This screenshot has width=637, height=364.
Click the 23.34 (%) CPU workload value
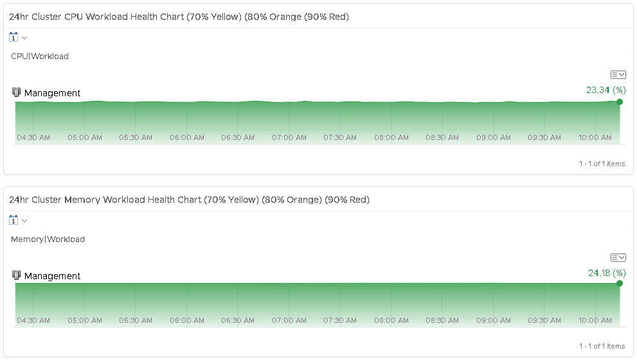pyautogui.click(x=606, y=90)
